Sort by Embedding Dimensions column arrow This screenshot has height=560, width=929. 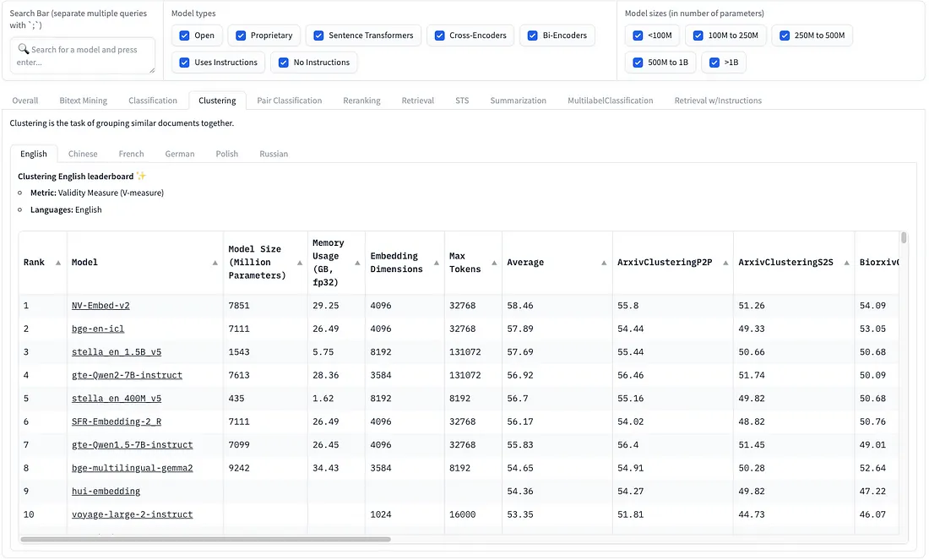[x=436, y=264]
